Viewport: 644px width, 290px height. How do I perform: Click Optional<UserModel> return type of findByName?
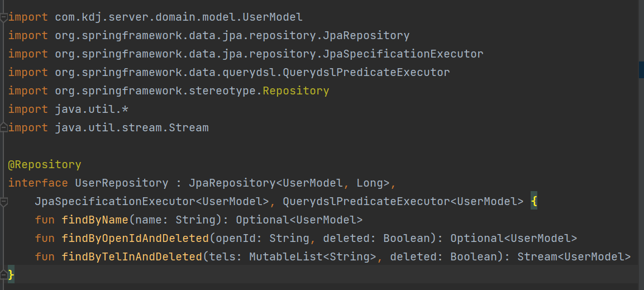coord(299,220)
